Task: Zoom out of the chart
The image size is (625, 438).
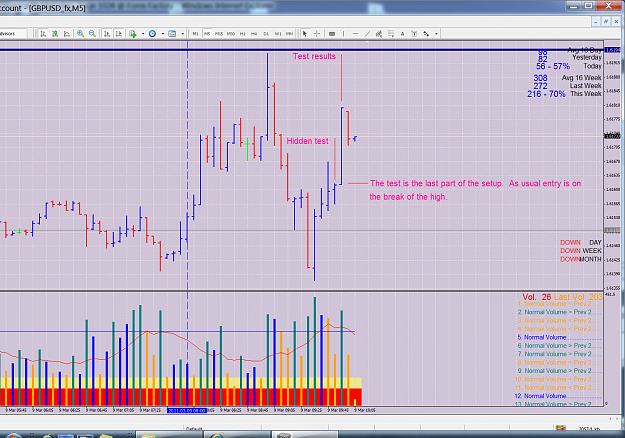Action: 92,34
